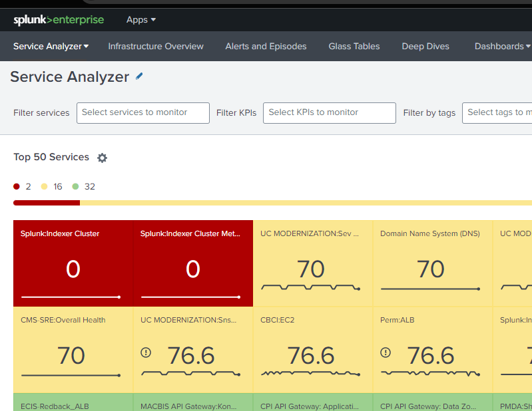Open Alerts and Episodes
Image resolution: width=532 pixels, height=411 pixels.
[266, 47]
